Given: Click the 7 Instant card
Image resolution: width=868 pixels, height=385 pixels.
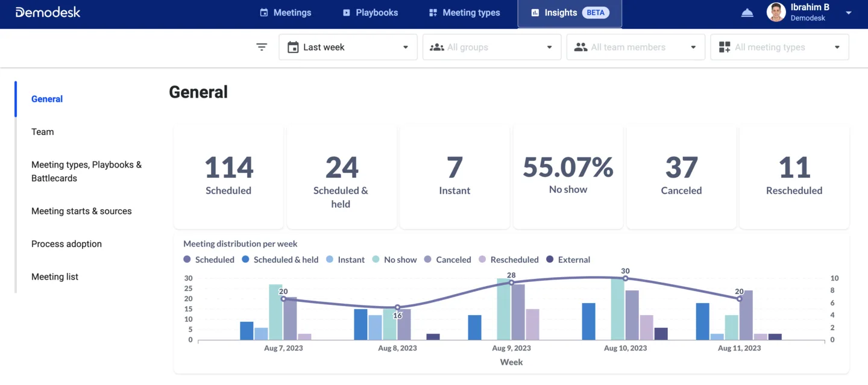Looking at the screenshot, I should (x=454, y=177).
